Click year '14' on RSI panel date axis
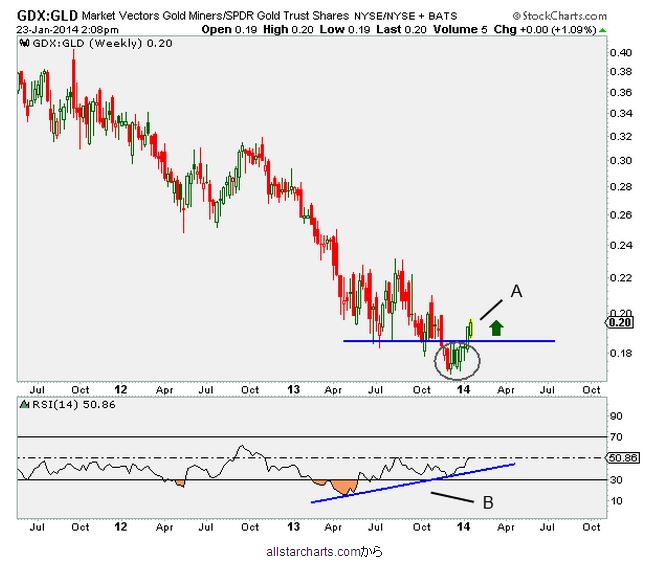The height and width of the screenshot is (574, 653). (463, 527)
